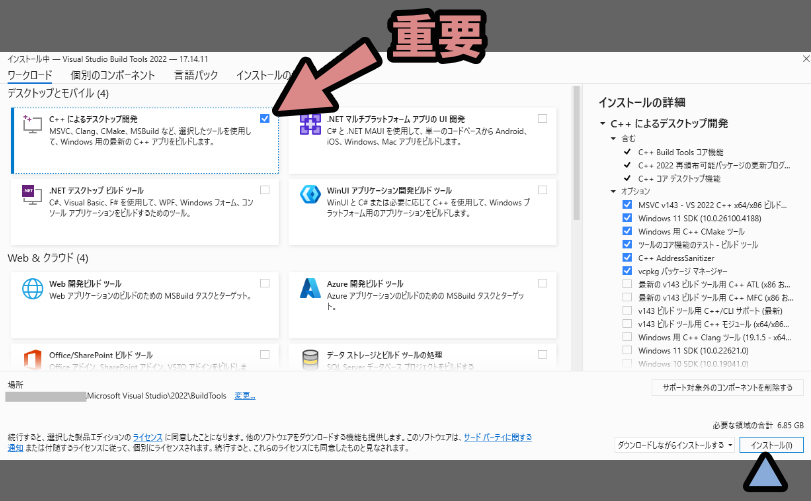Screen dimensions: 811x501
Task: Click the インストール button
Action: pyautogui.click(x=771, y=445)
